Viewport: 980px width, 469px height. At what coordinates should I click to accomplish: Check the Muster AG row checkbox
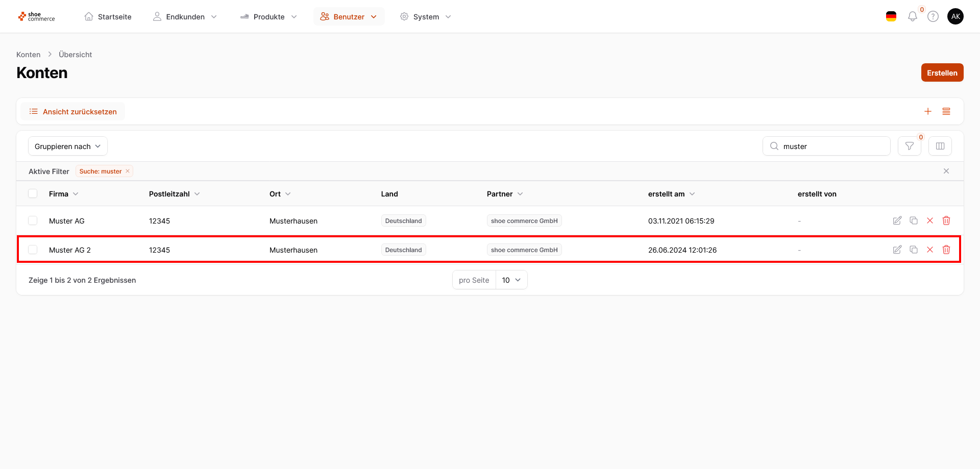(33, 220)
